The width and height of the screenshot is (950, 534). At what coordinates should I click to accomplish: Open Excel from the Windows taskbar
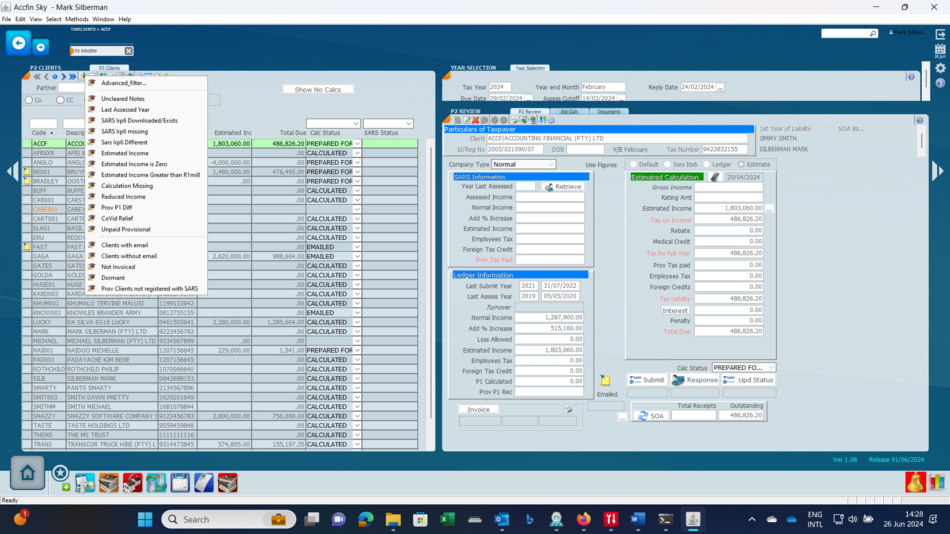tap(447, 519)
